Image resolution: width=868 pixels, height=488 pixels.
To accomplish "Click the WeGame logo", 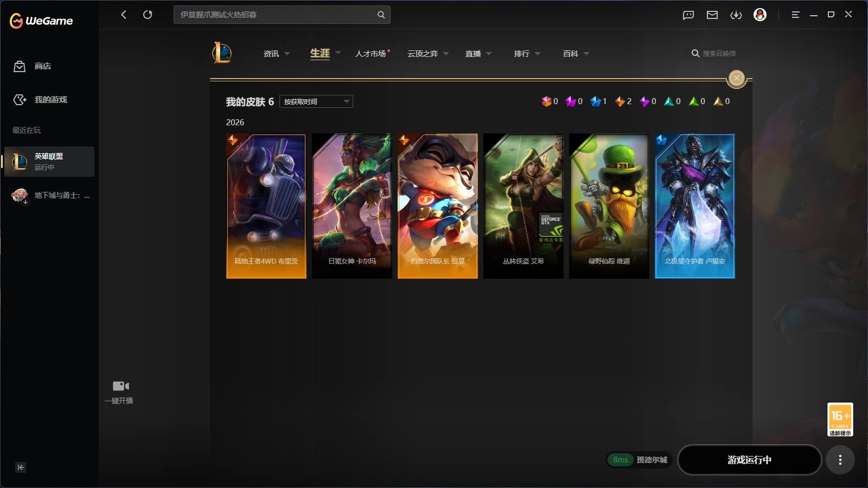I will 41,21.
